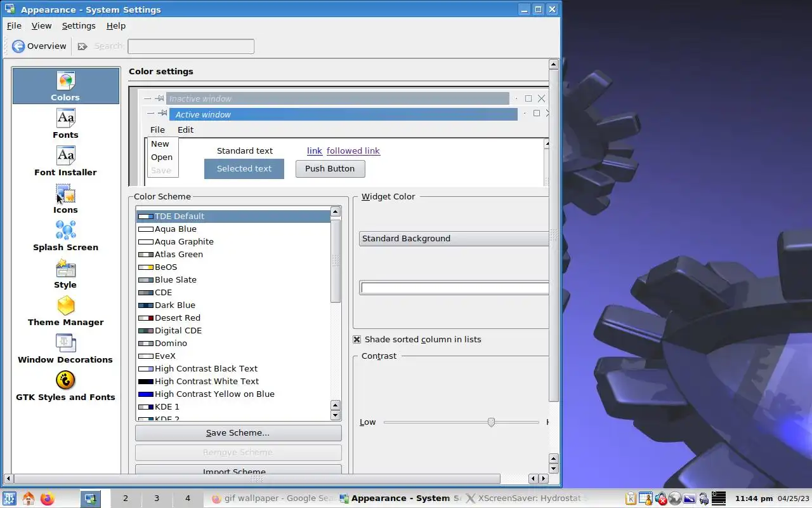This screenshot has width=812, height=508.
Task: Adjust the Contrast slider handle
Action: coord(491,422)
